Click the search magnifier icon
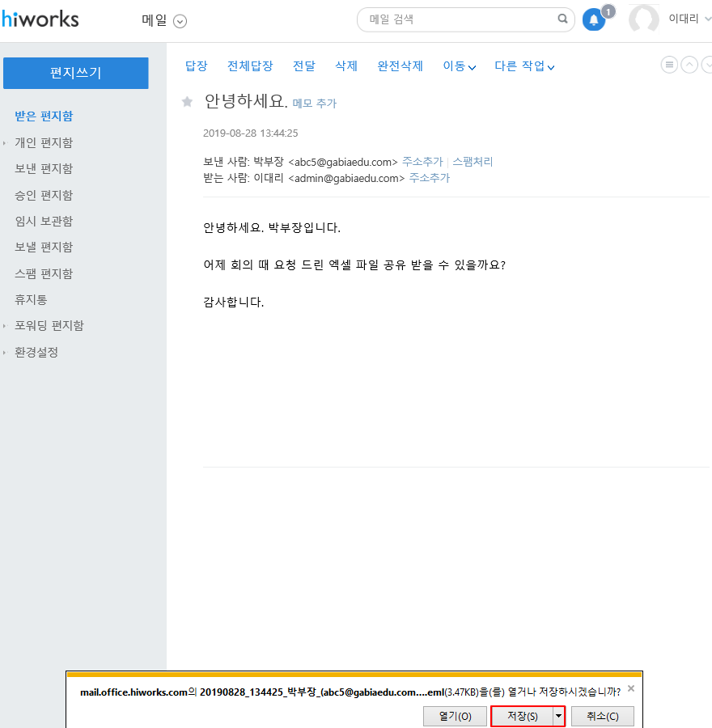 tap(562, 19)
